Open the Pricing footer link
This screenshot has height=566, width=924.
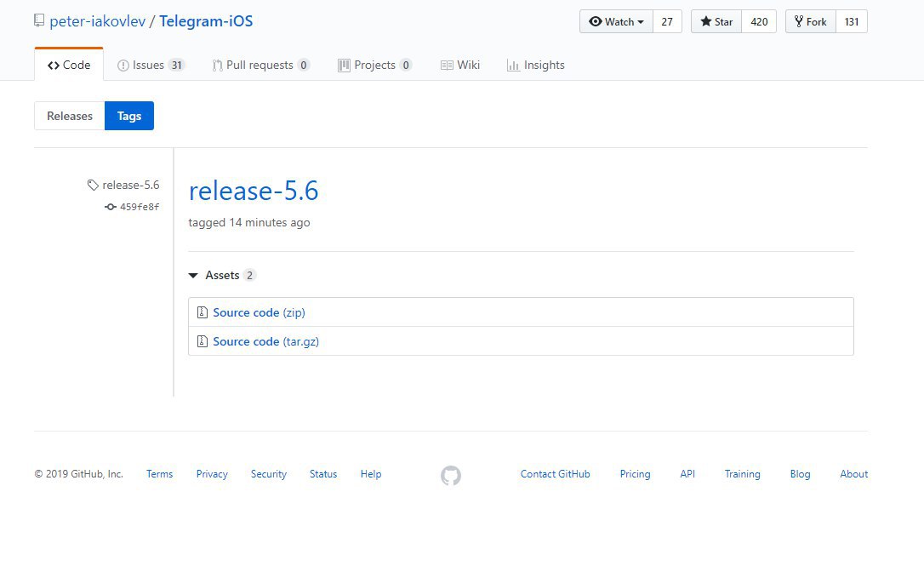636,474
